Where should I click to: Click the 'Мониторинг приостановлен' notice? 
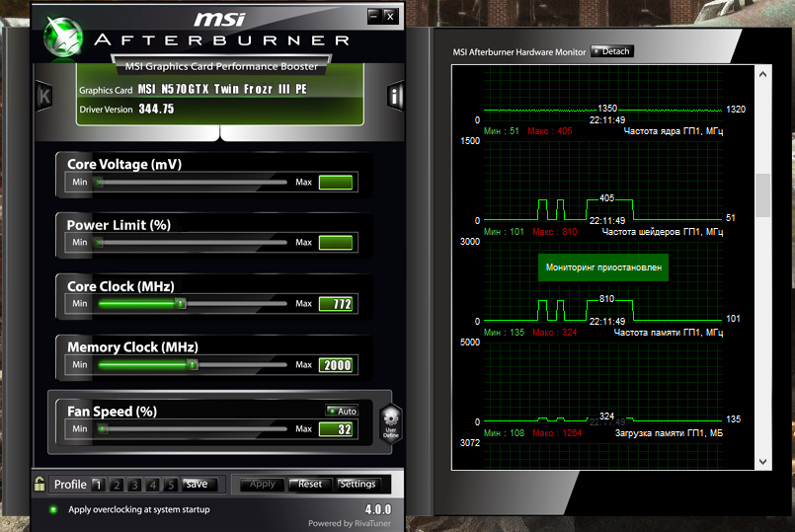(603, 267)
